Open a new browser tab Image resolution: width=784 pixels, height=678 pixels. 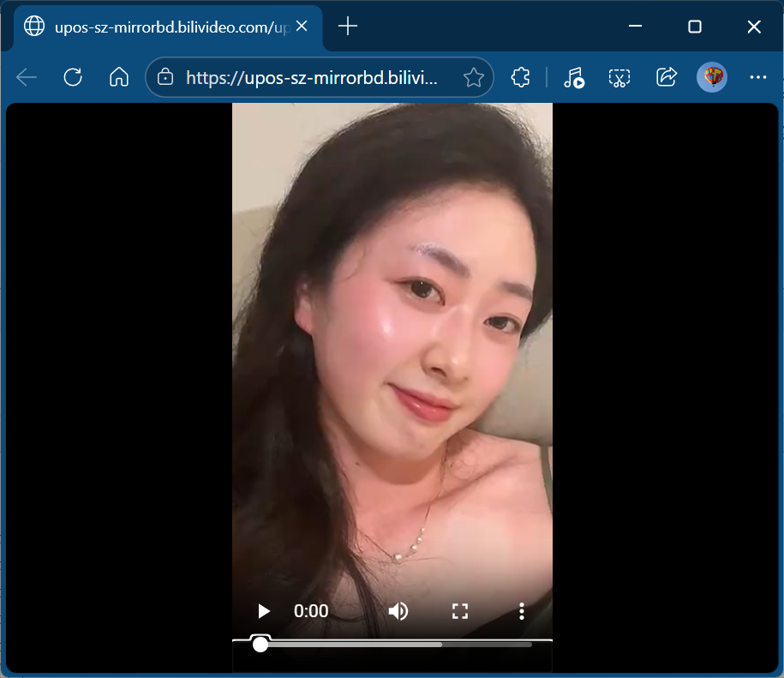point(347,27)
